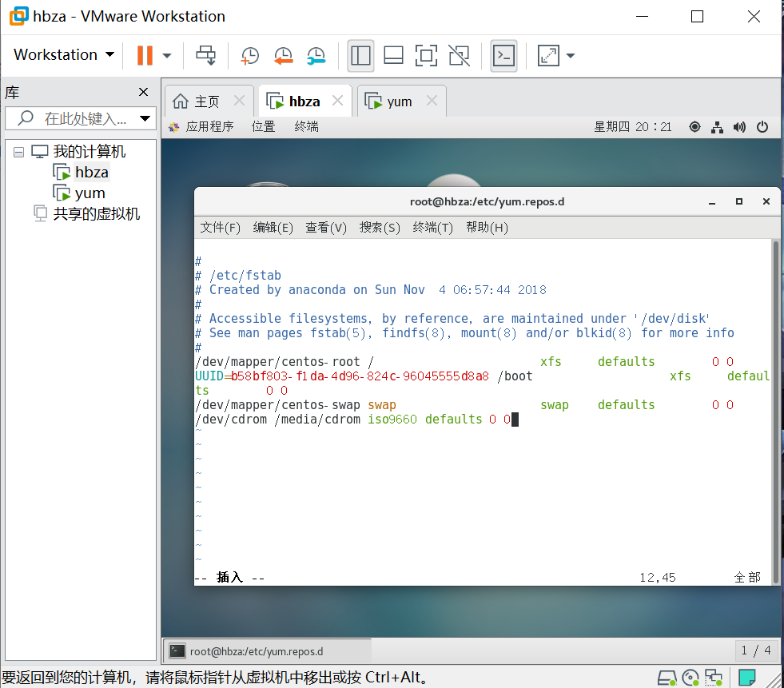
Task: Open terminal 帮助(H) menu
Action: point(487,228)
